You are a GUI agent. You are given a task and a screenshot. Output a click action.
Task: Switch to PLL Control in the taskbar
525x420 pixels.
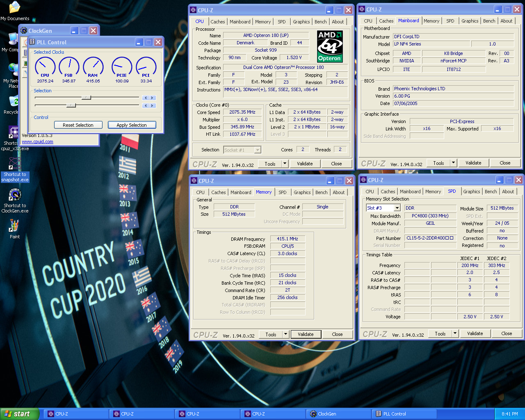tap(404, 414)
